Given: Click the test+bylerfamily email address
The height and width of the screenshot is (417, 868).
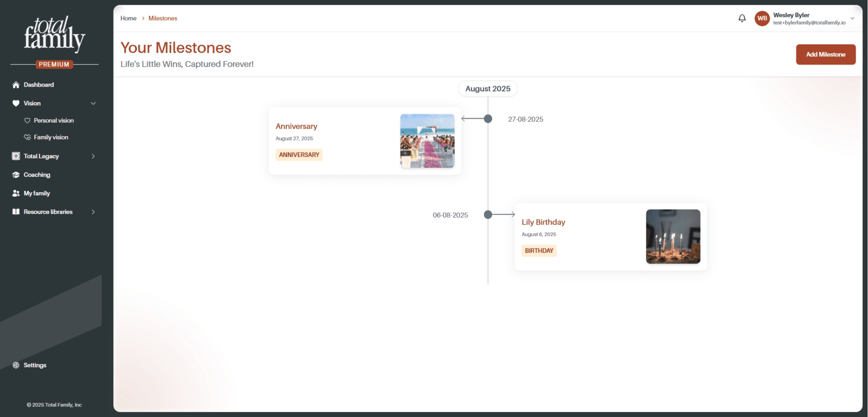Looking at the screenshot, I should (x=809, y=23).
